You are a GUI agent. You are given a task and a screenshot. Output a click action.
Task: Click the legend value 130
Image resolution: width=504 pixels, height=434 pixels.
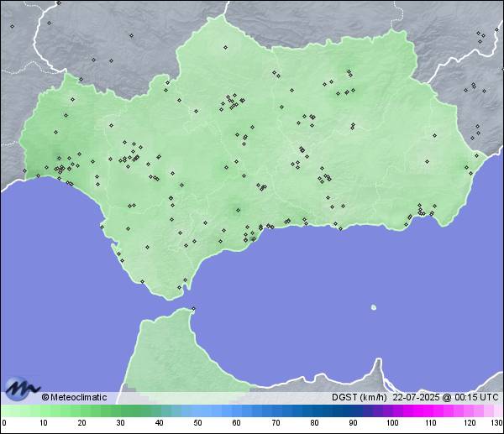point(497,423)
